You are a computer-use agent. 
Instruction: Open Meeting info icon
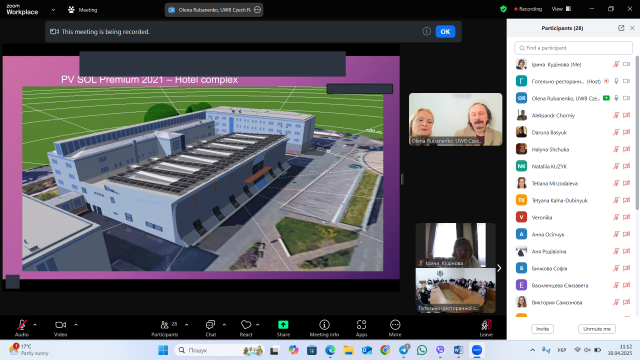324,325
